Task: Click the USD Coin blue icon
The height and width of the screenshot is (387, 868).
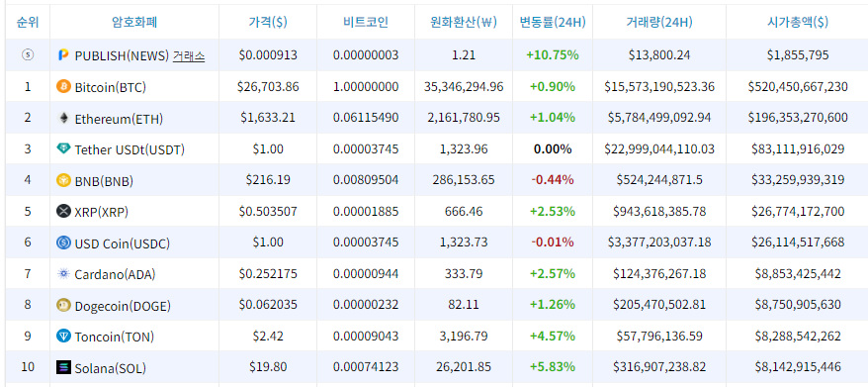Action: click(63, 242)
